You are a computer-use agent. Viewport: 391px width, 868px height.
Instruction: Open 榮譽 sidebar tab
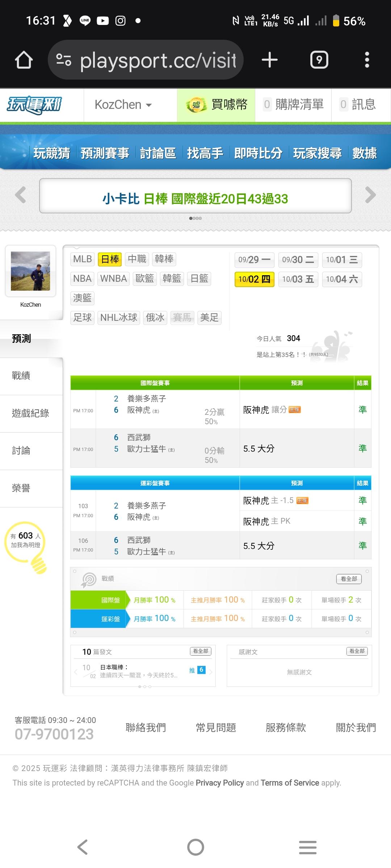pos(31,488)
